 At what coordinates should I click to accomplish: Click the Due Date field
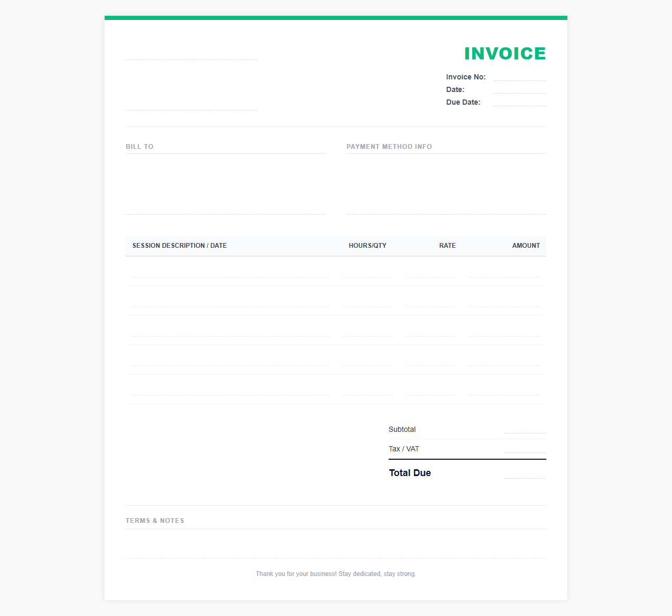point(520,102)
